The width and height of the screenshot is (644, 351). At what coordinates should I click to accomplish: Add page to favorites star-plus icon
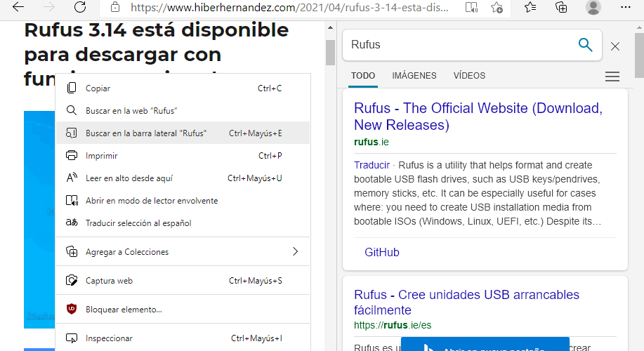[x=497, y=8]
